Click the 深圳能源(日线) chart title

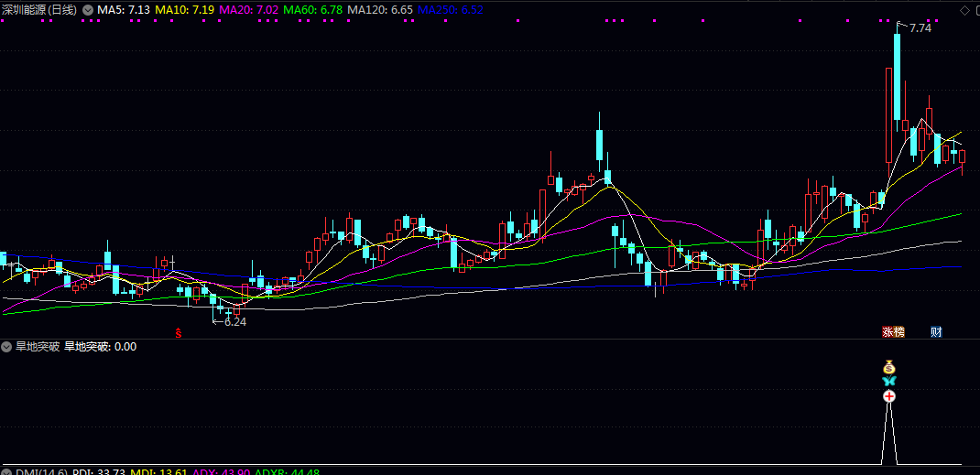coord(39,9)
